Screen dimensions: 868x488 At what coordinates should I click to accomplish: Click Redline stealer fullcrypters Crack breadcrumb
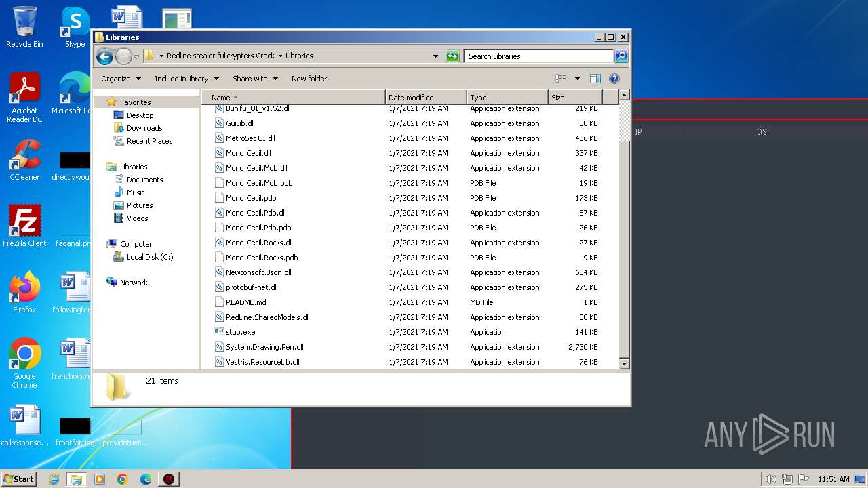coord(221,56)
